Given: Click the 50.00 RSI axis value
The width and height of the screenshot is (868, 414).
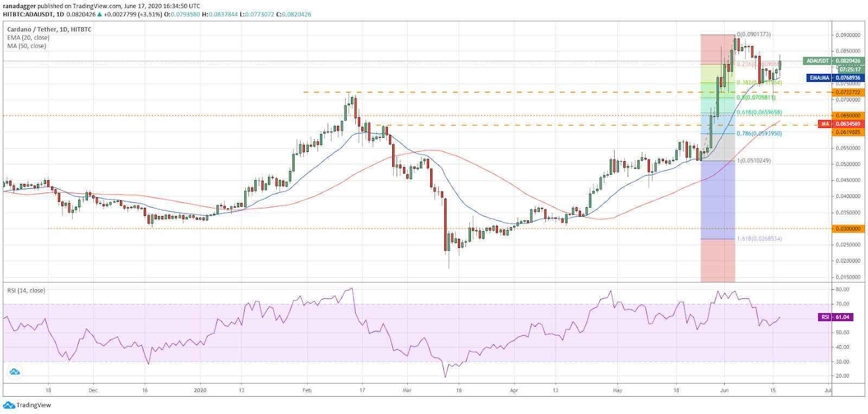Looking at the screenshot, I should [x=843, y=333].
